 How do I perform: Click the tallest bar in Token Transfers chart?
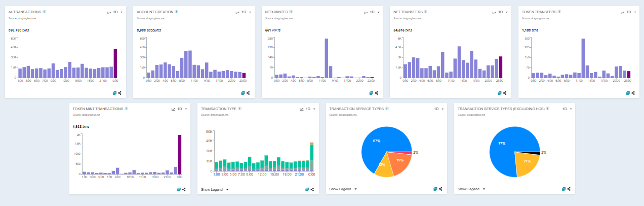click(x=583, y=58)
